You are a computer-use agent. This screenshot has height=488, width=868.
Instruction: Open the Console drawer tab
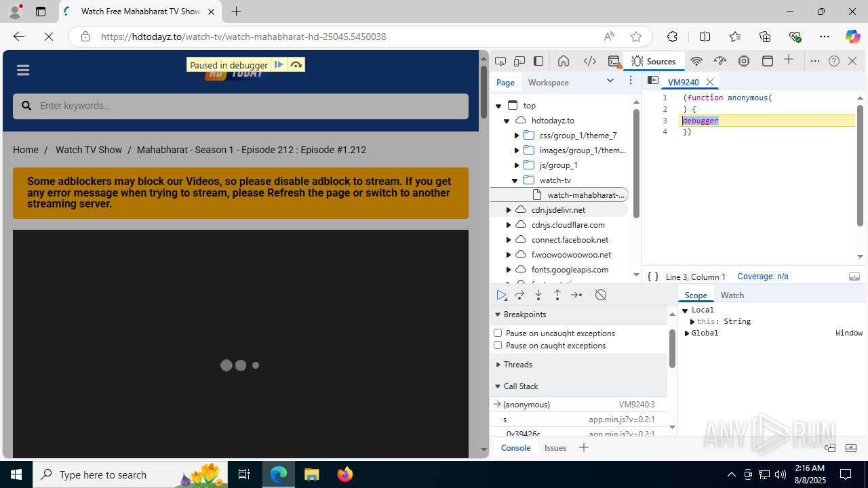[515, 447]
